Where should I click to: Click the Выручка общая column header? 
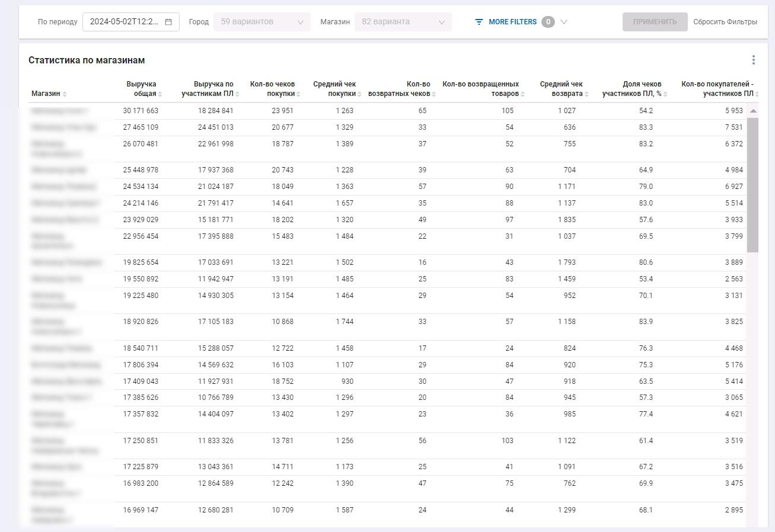[x=141, y=89]
